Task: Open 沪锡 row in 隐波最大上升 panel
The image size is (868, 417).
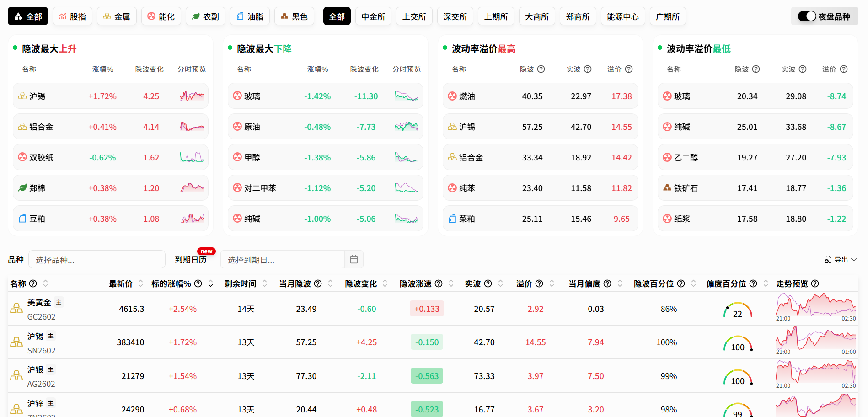Action: coord(111,96)
